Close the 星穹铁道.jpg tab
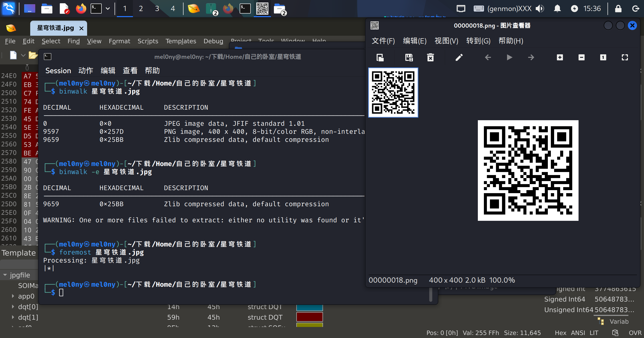The height and width of the screenshot is (338, 644). [x=81, y=28]
